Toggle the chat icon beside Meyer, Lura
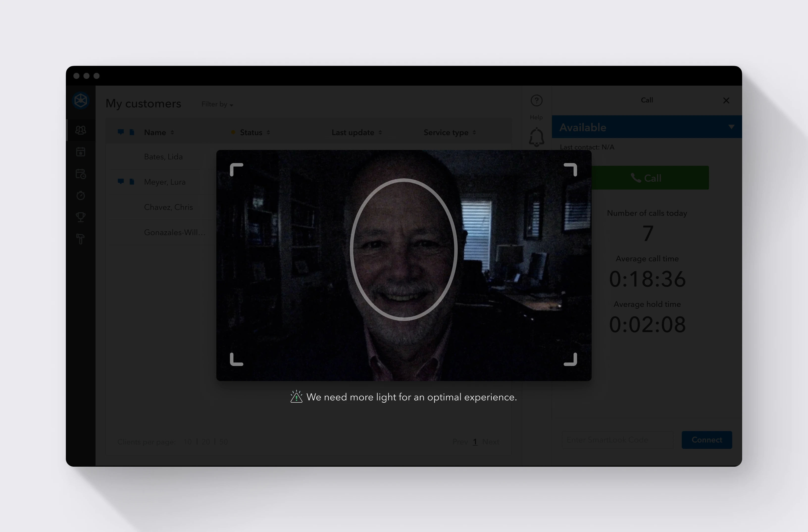 pyautogui.click(x=121, y=182)
